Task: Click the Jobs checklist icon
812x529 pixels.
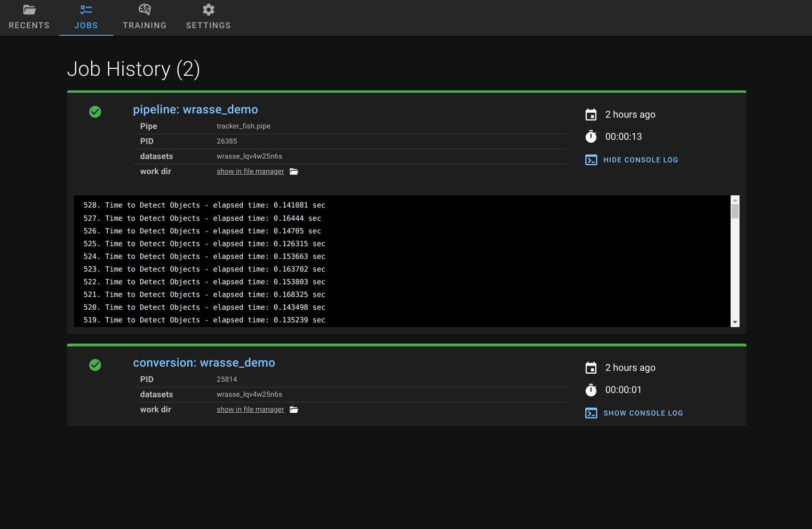Action: click(x=86, y=9)
